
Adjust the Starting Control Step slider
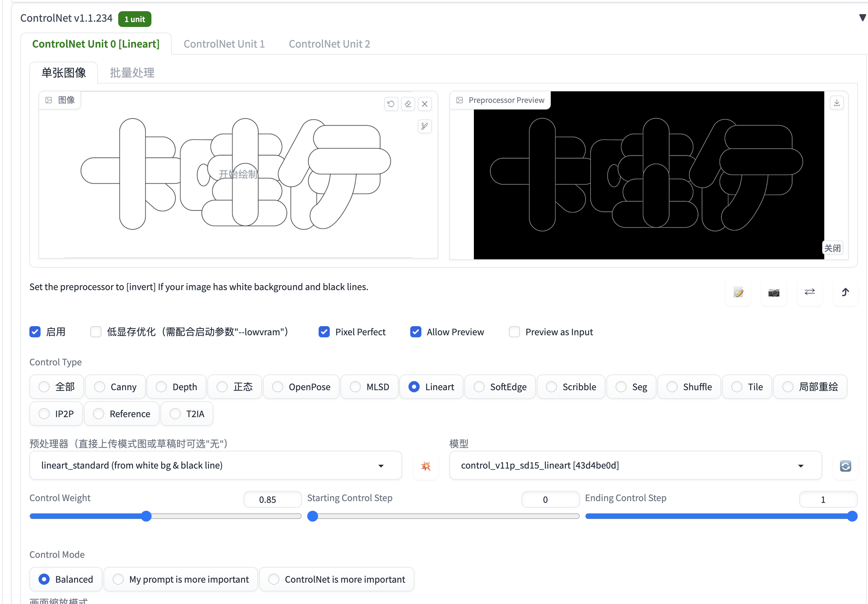(443, 516)
